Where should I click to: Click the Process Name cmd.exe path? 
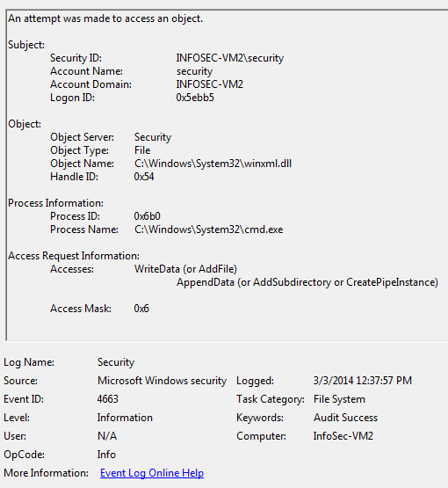(208, 229)
